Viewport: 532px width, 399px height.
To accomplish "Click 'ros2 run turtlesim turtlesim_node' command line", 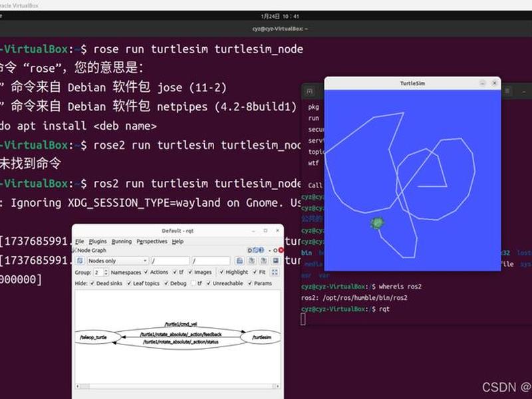I will point(198,184).
